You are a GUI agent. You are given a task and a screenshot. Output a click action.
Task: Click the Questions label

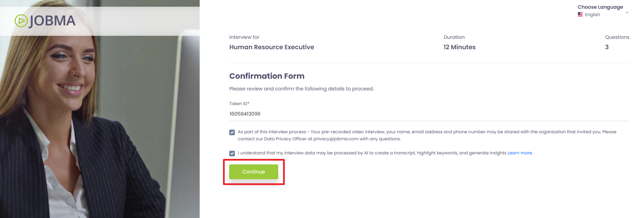click(x=617, y=37)
